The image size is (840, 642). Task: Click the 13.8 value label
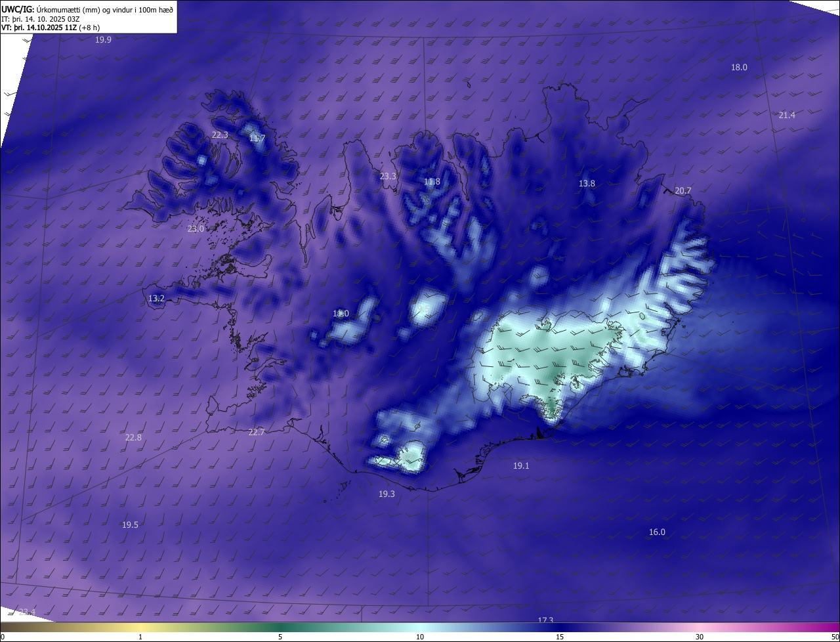(x=587, y=184)
